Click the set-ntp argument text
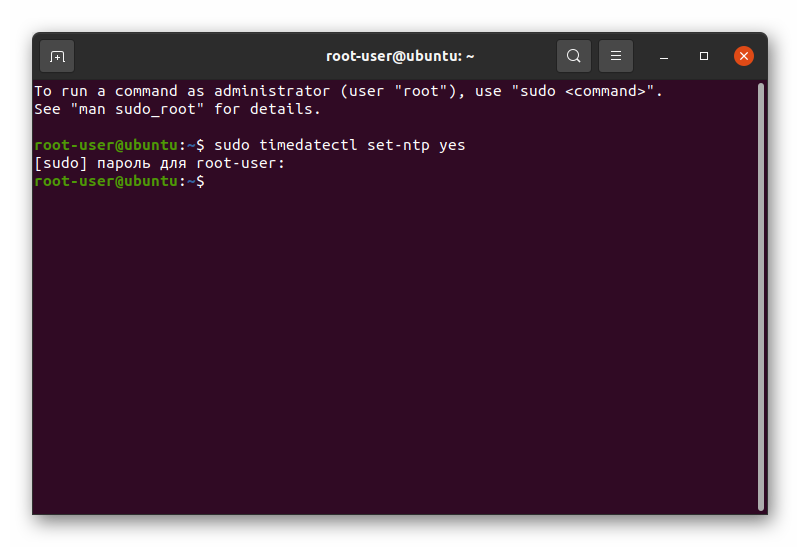 tap(398, 145)
